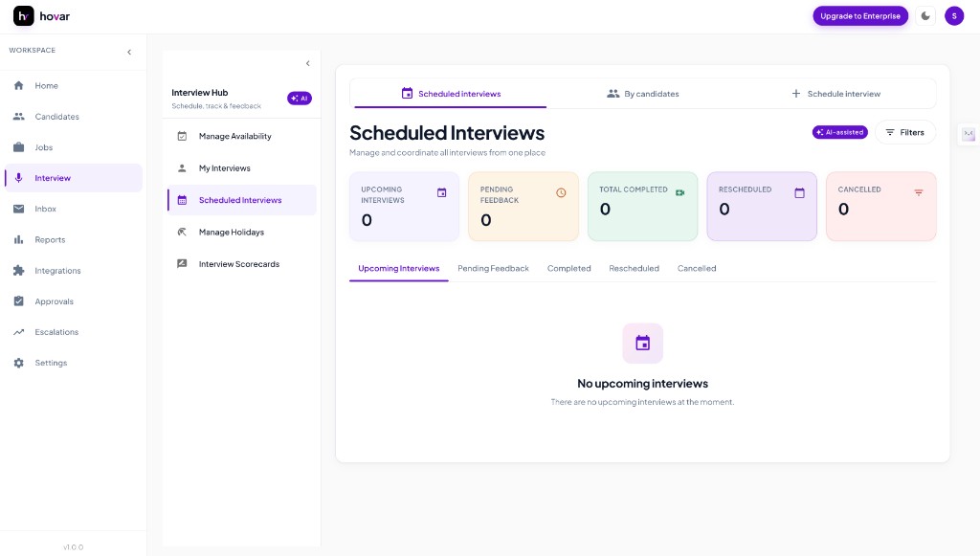Click the Home house icon
This screenshot has height=556, width=980.
[x=19, y=85]
